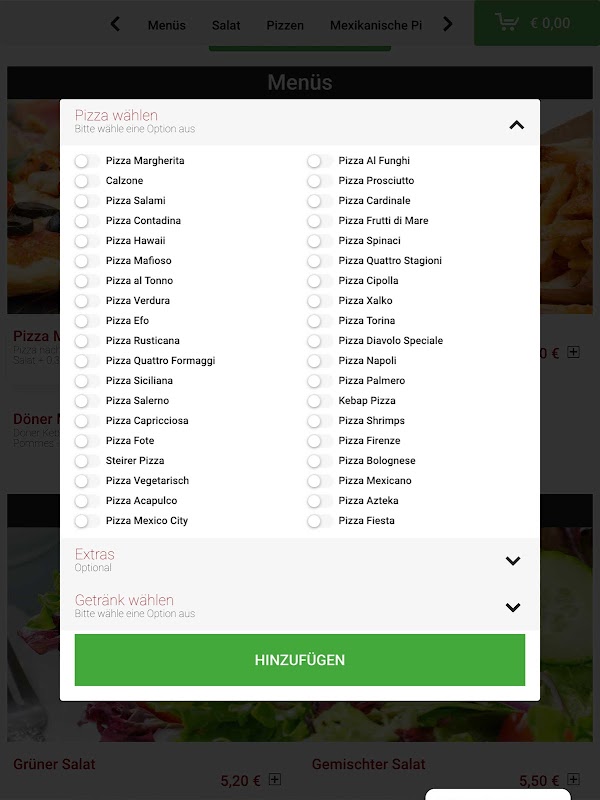Choose Pizza Hawaii option
The height and width of the screenshot is (800, 600).
tap(88, 241)
